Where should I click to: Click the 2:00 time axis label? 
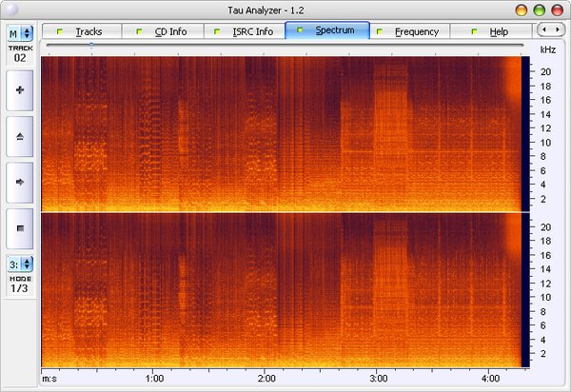(266, 379)
